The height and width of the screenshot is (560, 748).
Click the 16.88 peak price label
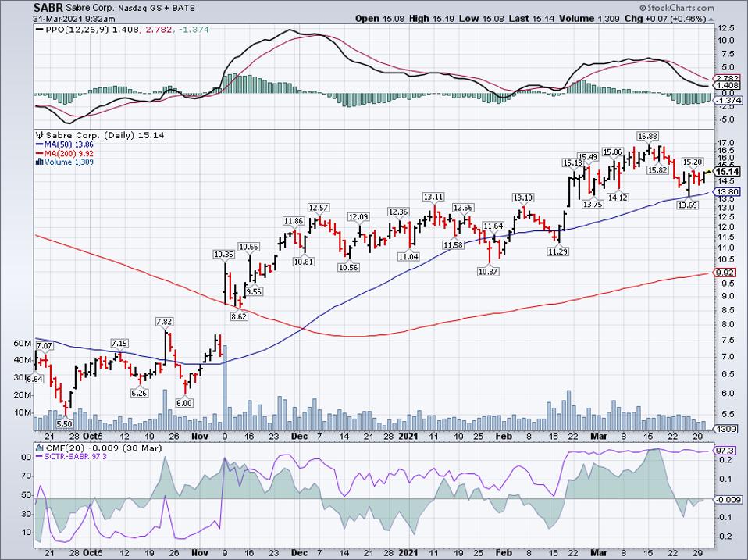coord(647,137)
